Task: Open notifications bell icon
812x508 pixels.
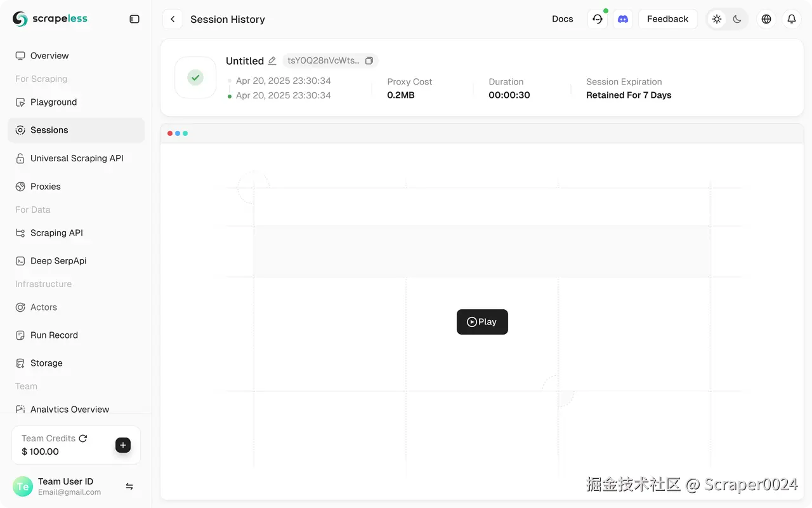Action: 792,19
